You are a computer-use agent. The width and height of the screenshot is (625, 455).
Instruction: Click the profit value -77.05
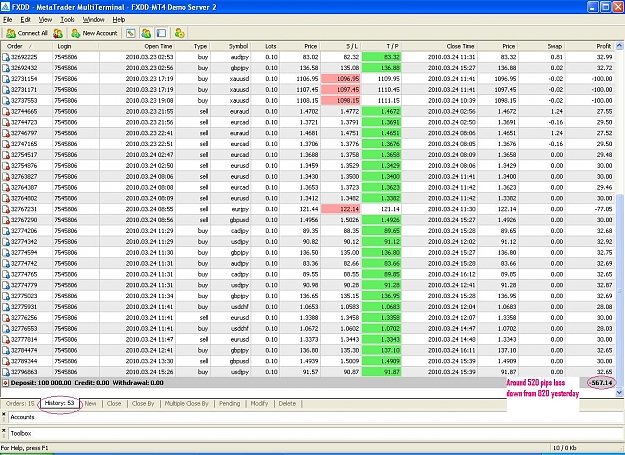coord(602,209)
